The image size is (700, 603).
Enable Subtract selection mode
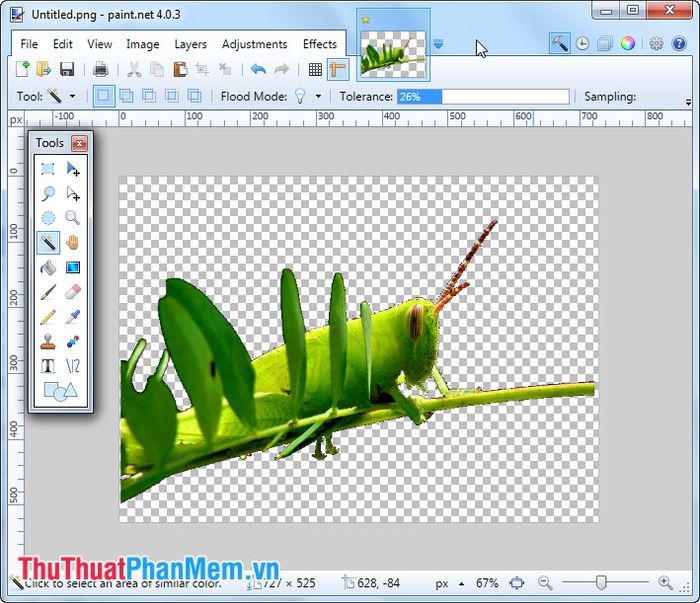pyautogui.click(x=149, y=96)
